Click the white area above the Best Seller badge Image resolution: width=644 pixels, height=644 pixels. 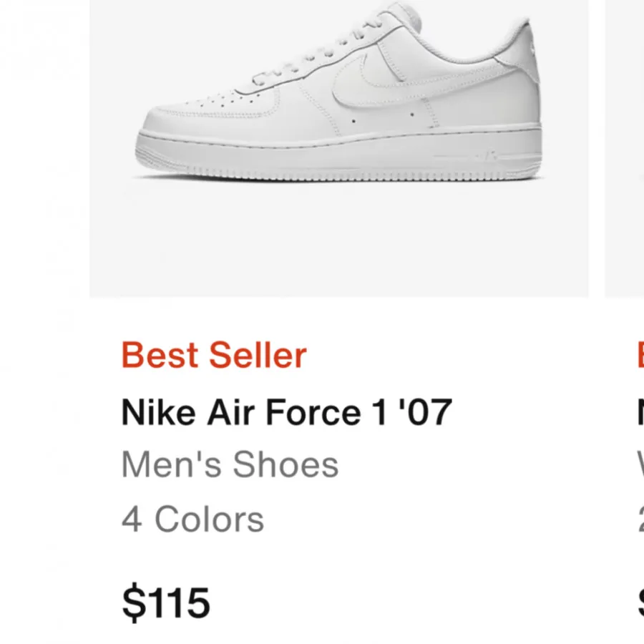[286, 318]
